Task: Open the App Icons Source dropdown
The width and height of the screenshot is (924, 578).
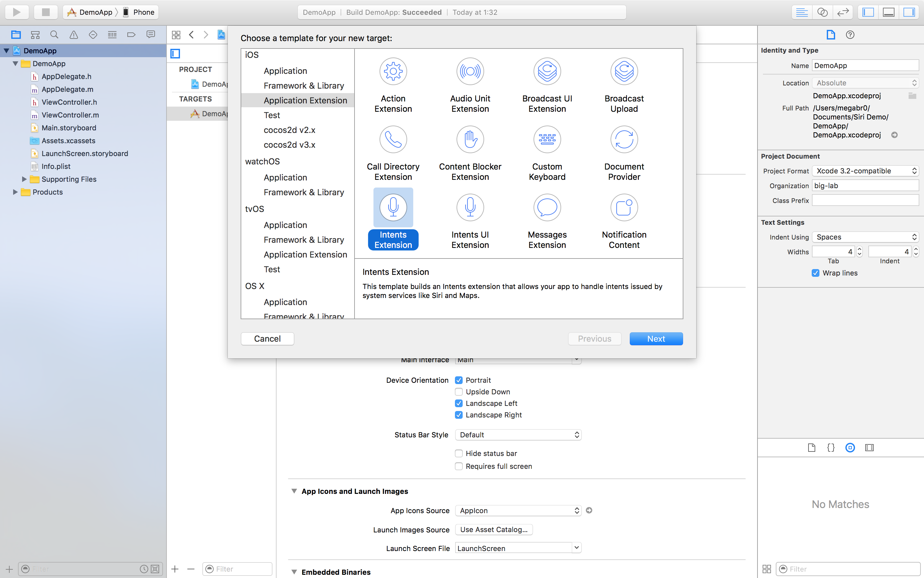Action: coord(518,510)
